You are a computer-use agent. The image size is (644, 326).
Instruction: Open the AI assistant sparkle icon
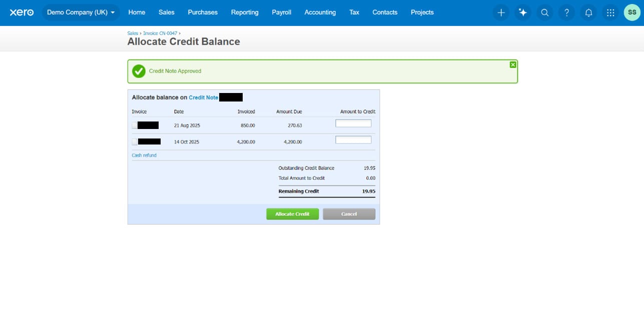tap(522, 12)
